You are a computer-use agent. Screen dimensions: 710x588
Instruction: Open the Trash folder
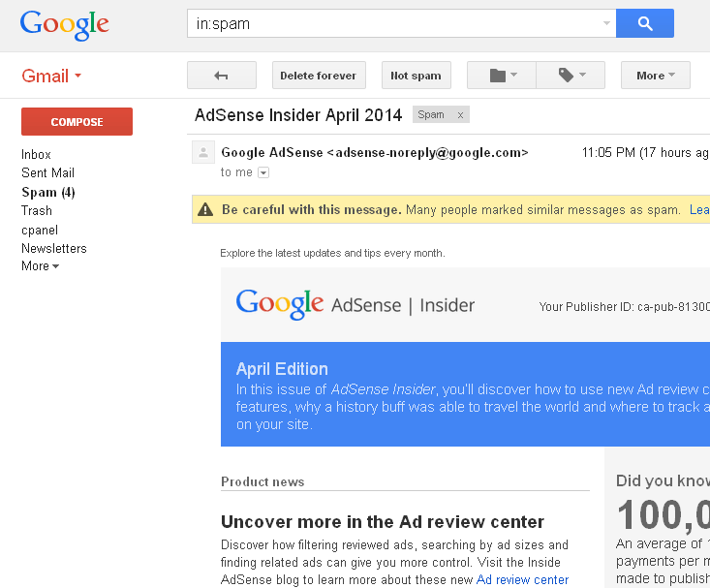pos(37,210)
